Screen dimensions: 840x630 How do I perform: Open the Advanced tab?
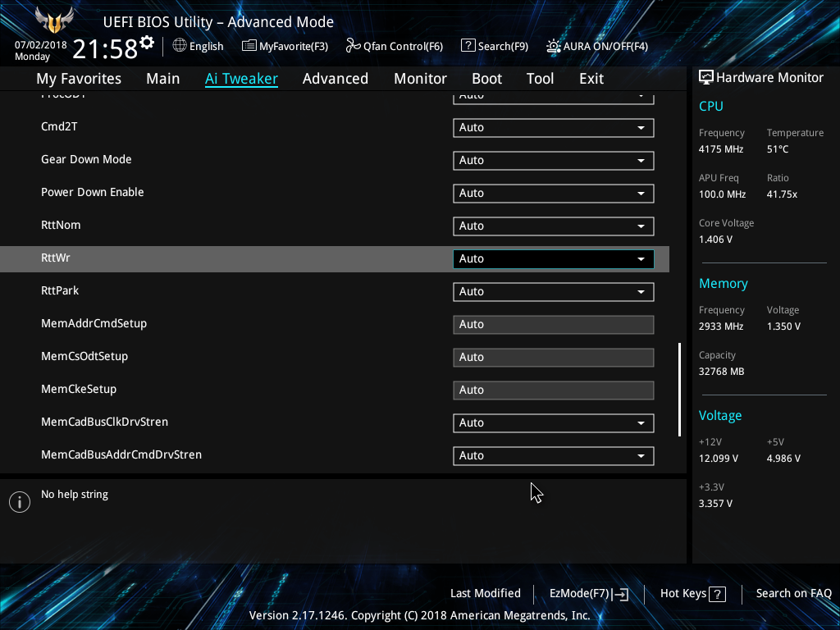(x=336, y=79)
